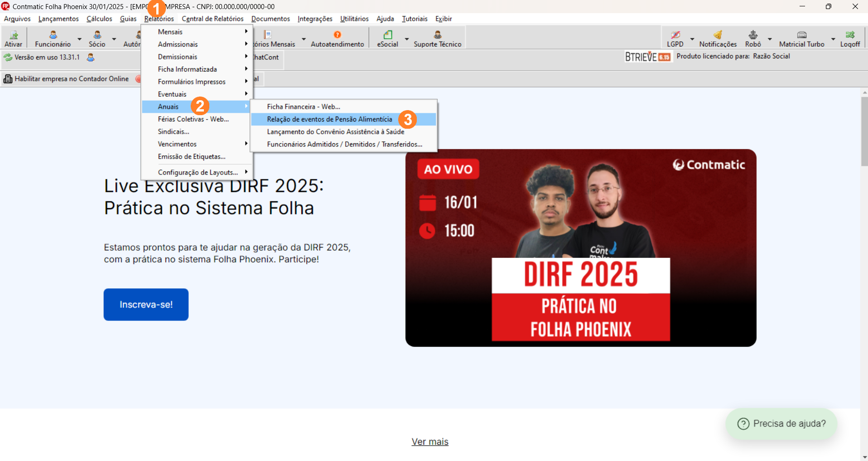Open the Integrações menu

click(x=315, y=19)
